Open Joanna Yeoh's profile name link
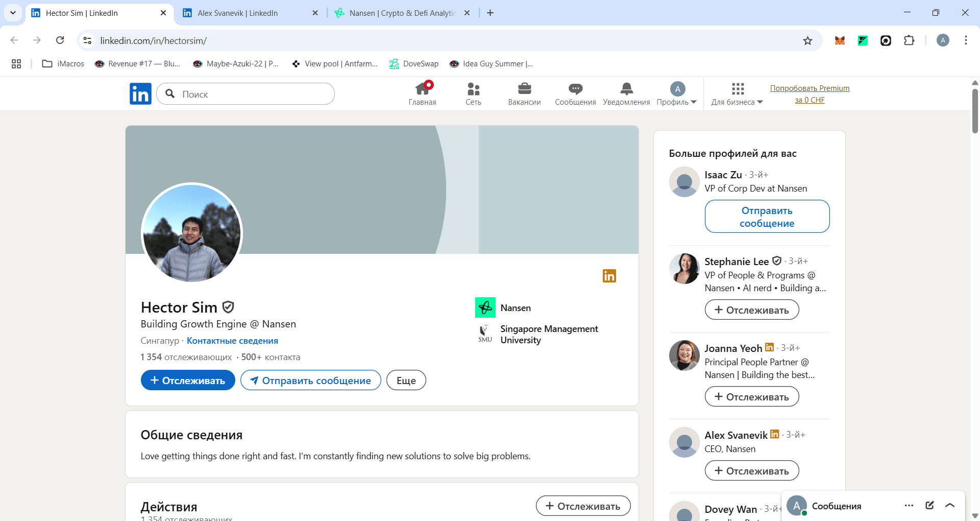Image resolution: width=980 pixels, height=521 pixels. (733, 348)
